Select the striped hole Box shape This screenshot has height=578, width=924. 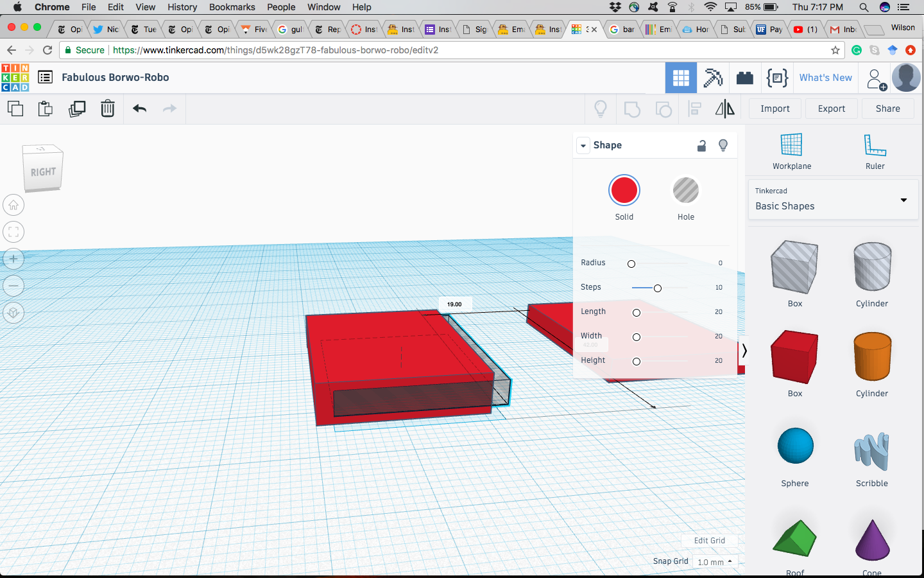click(794, 268)
